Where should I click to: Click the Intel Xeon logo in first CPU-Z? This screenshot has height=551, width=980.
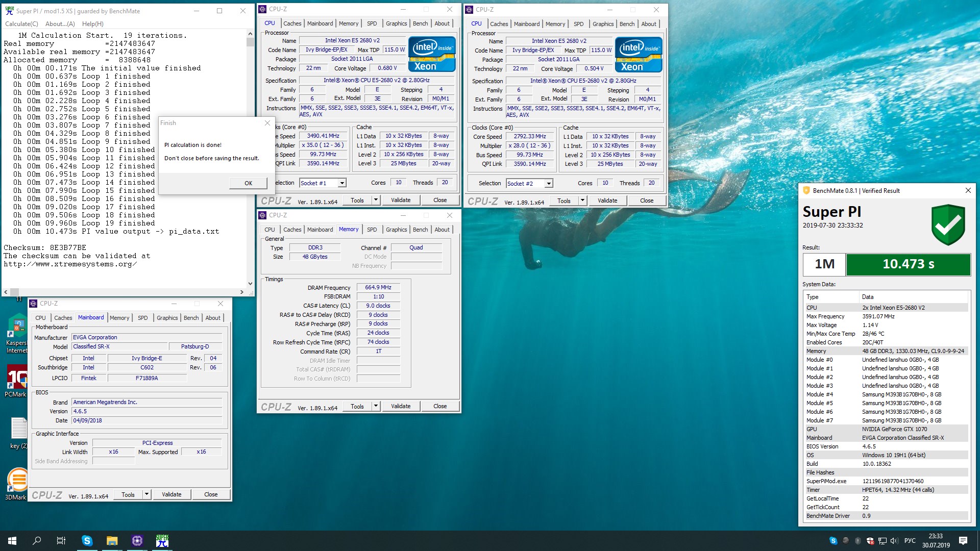tap(432, 54)
